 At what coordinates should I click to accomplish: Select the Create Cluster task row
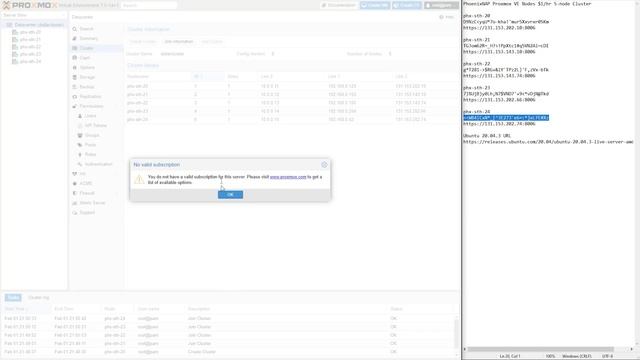tap(229, 352)
